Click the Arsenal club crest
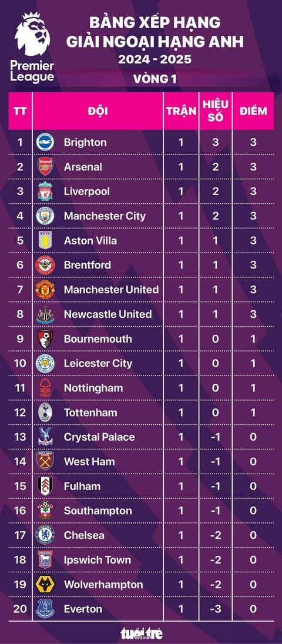Image resolution: width=282 pixels, height=644 pixels. point(45,167)
